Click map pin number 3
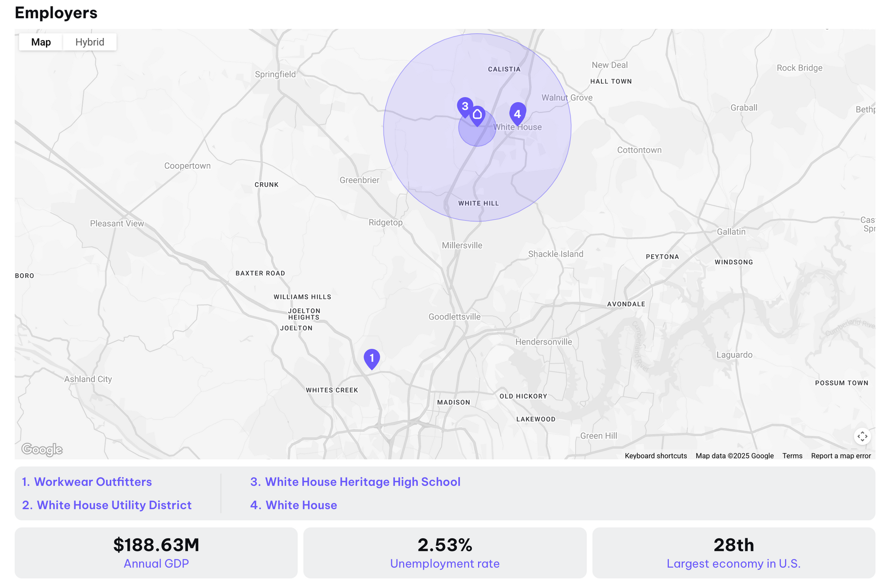 point(464,106)
